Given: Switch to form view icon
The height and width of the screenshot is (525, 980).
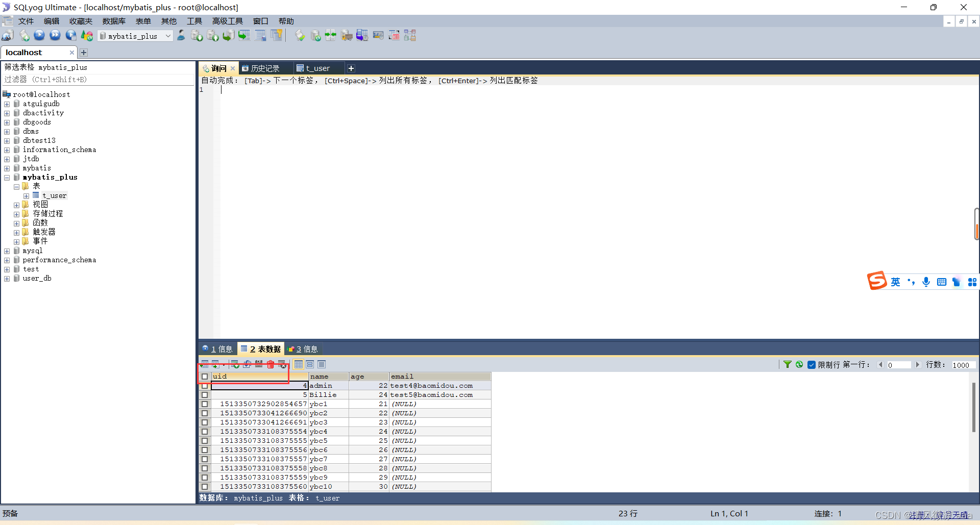Looking at the screenshot, I should [310, 364].
